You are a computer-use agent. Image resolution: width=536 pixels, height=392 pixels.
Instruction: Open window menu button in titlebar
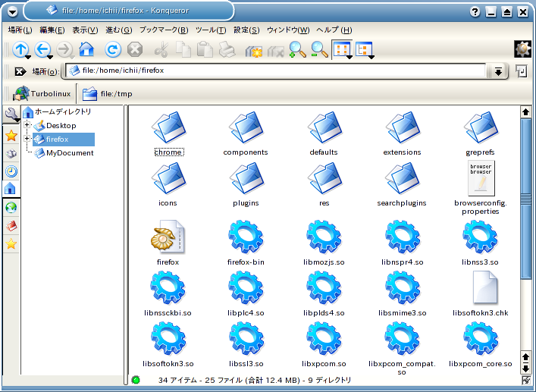tap(13, 12)
